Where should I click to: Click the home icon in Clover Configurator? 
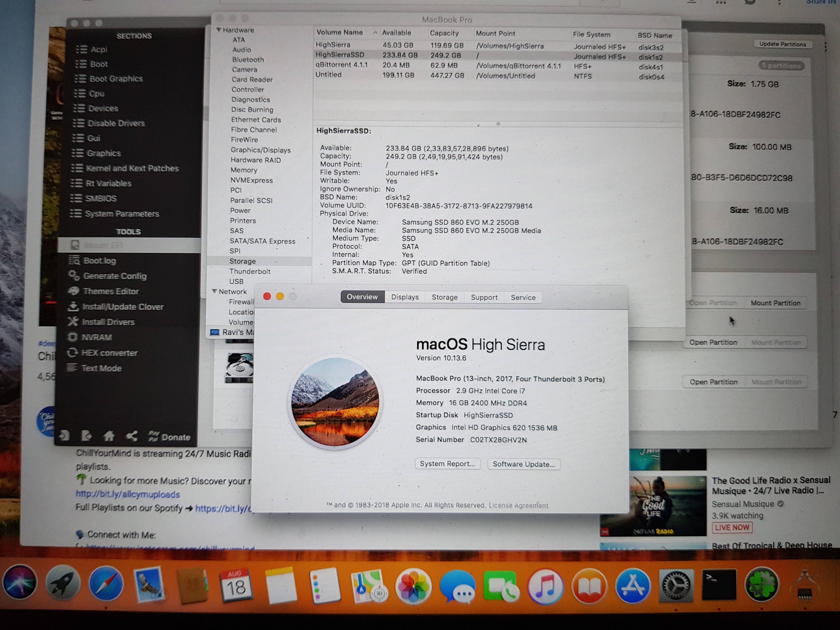coord(109,436)
